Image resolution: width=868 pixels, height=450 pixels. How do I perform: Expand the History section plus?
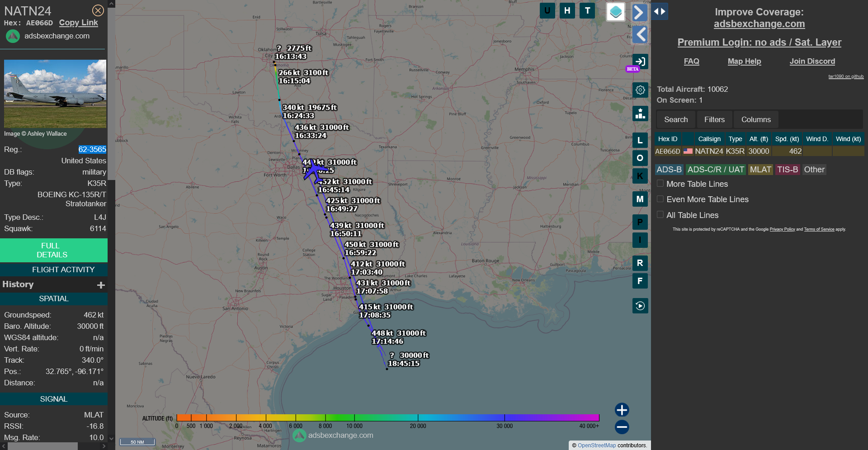pyautogui.click(x=101, y=285)
